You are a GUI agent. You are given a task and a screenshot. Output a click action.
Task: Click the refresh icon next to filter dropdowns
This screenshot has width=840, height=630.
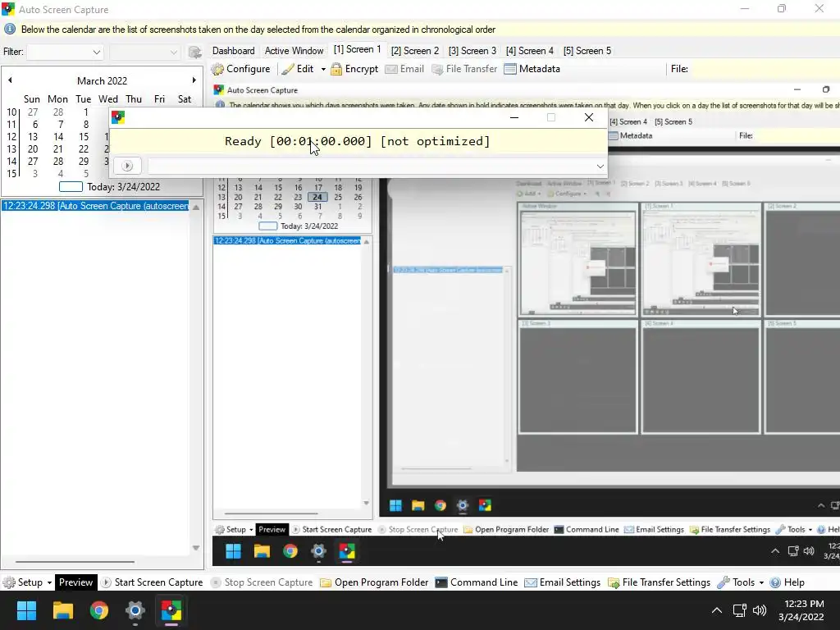[x=195, y=52]
